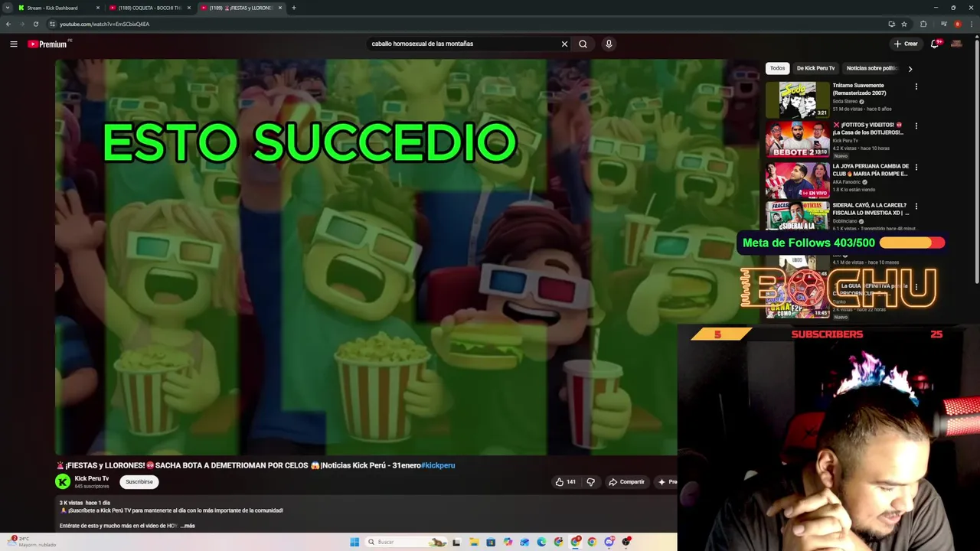Open Microsoft Edge from taskbar
The height and width of the screenshot is (551, 980).
(541, 542)
